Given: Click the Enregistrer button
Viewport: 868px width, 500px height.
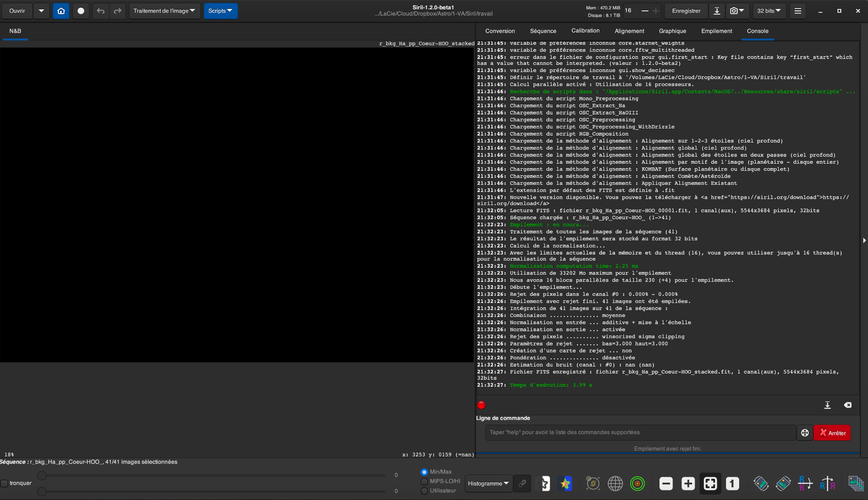Looking at the screenshot, I should click(686, 11).
